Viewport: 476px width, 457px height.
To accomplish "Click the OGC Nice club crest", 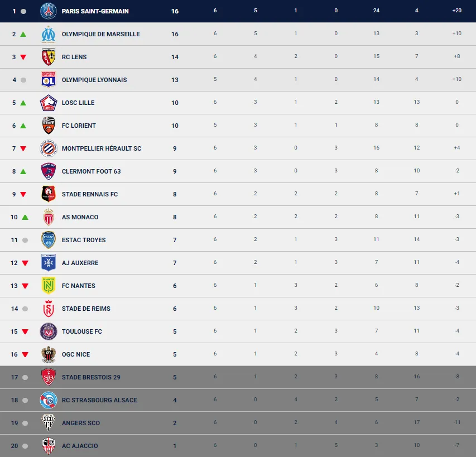I will (49, 354).
